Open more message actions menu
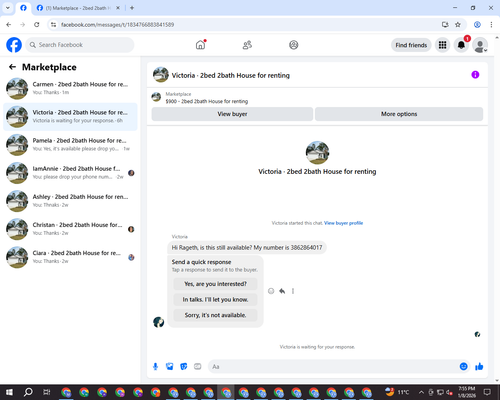The height and width of the screenshot is (400, 500). [293, 291]
